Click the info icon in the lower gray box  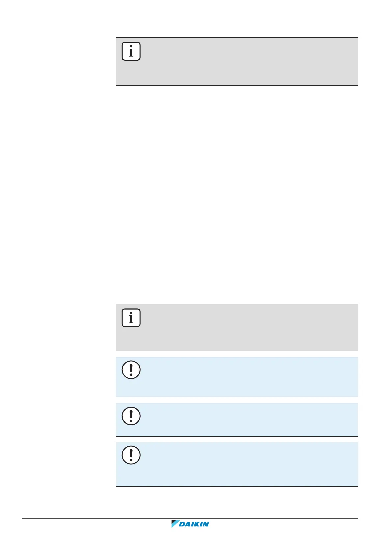point(131,318)
